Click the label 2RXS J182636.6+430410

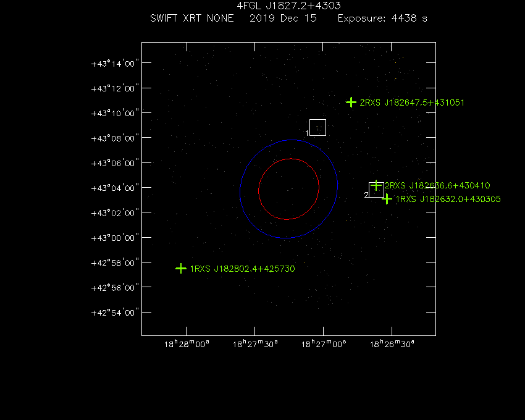(437, 185)
